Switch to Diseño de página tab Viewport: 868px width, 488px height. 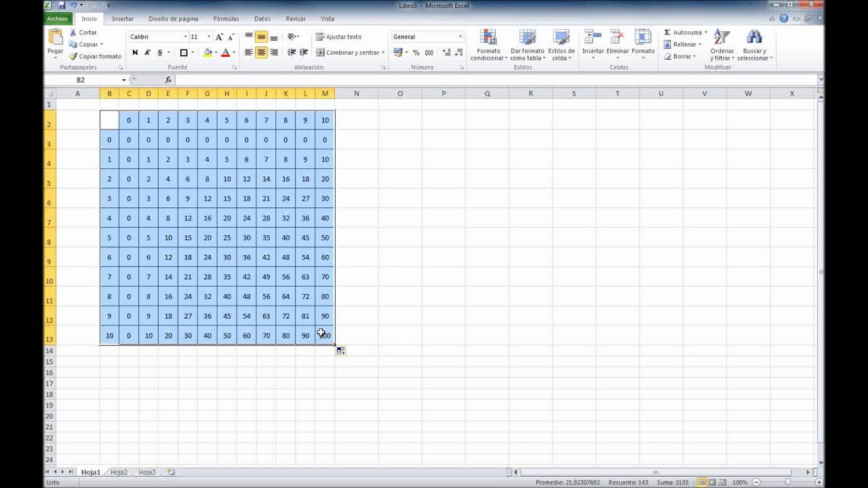pyautogui.click(x=174, y=19)
